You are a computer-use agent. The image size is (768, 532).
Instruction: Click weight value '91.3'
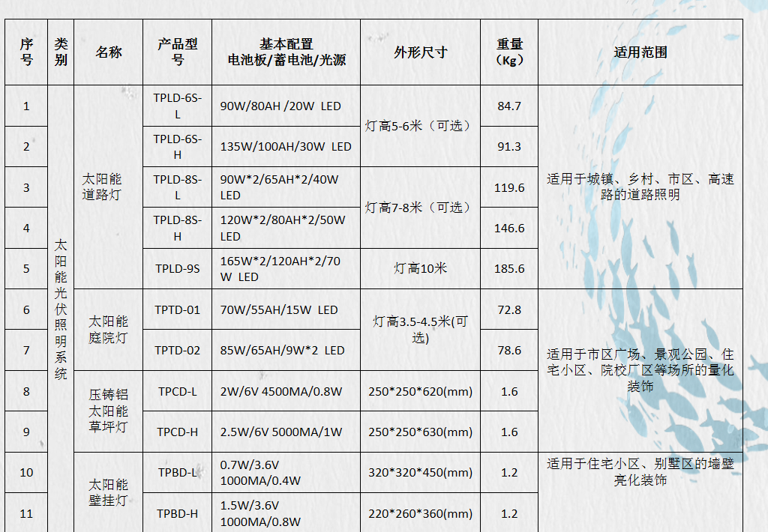(509, 146)
